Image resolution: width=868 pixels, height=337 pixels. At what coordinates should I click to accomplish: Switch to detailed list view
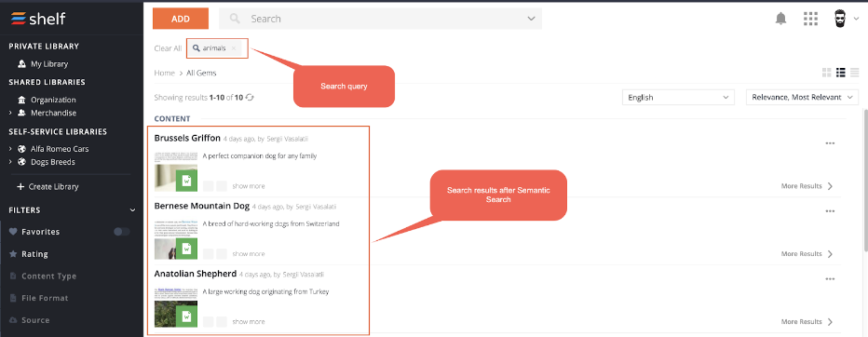pyautogui.click(x=841, y=73)
